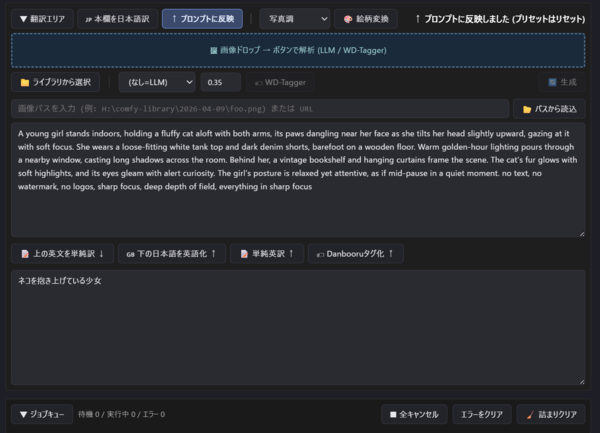
Task: Open the 写真調 style dropdown
Action: click(x=295, y=19)
